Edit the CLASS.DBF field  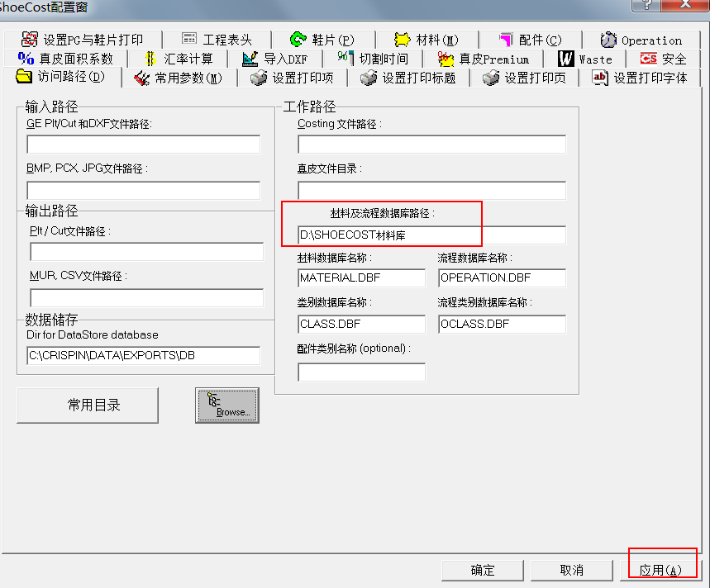(362, 324)
